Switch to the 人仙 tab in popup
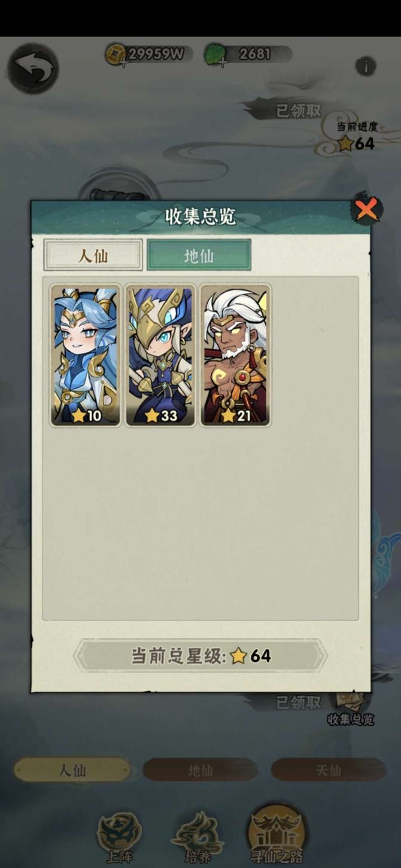The height and width of the screenshot is (868, 401). coord(93,255)
